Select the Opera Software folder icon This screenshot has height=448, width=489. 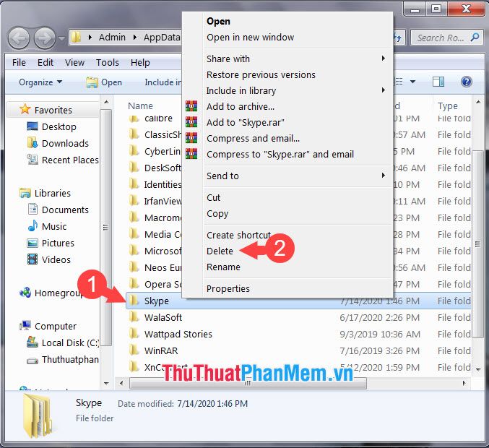134,283
